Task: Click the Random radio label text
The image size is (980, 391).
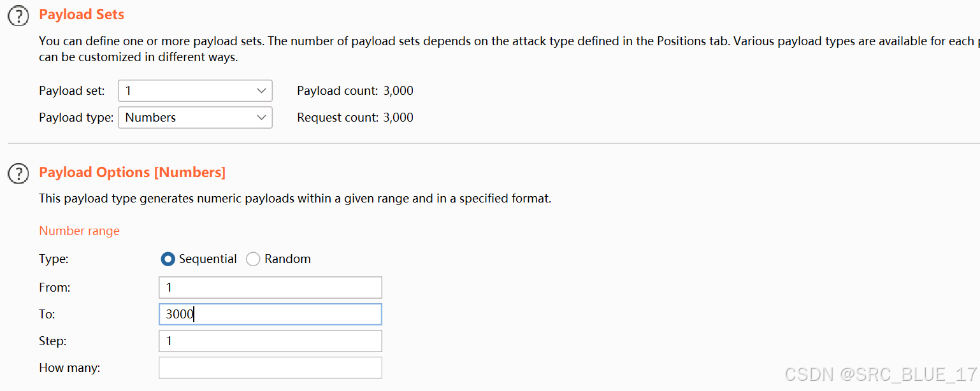Action: pos(287,259)
